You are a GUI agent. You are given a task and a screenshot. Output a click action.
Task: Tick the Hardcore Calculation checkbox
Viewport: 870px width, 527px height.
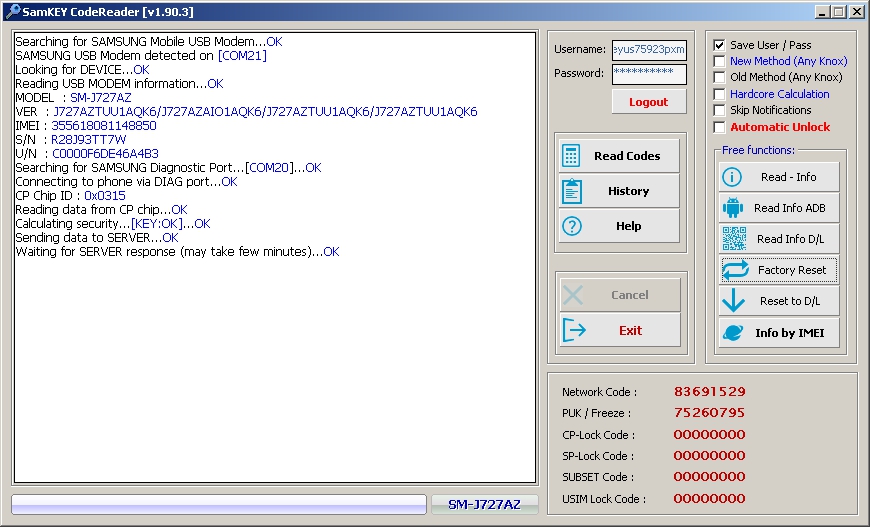[x=719, y=94]
